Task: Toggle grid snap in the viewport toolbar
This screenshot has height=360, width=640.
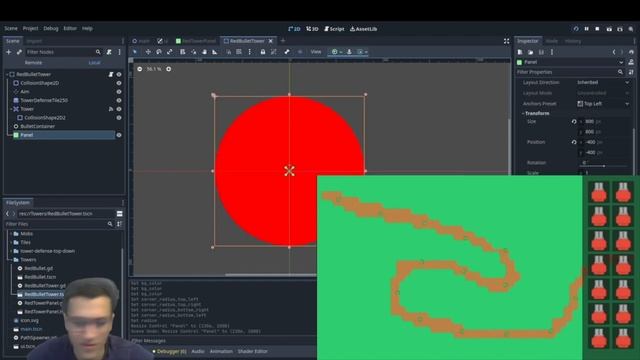Action: 239,52
